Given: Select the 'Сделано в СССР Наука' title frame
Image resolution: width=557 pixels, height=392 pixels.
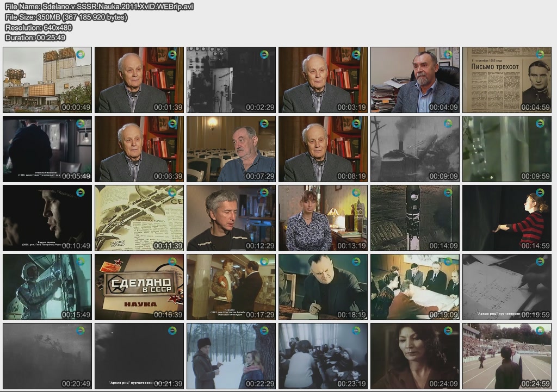Looking at the screenshot, I should (x=139, y=287).
